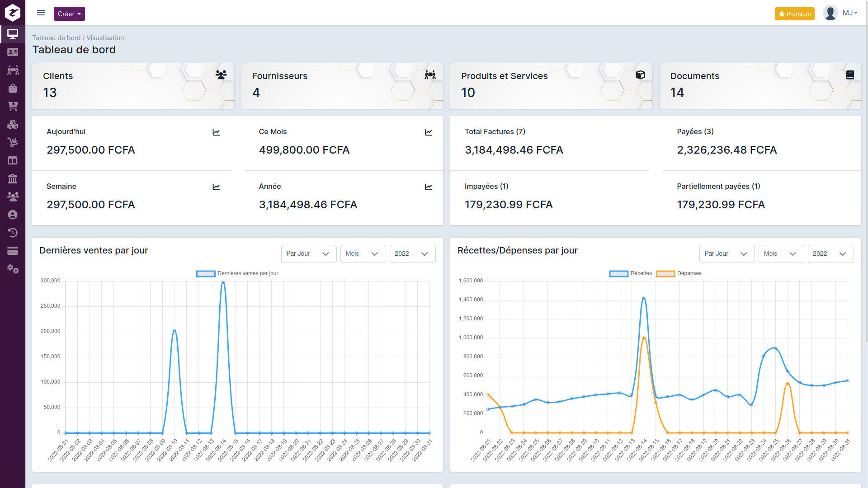This screenshot has width=868, height=488.
Task: Toggle Dernières ventes par jour legend
Action: 237,273
